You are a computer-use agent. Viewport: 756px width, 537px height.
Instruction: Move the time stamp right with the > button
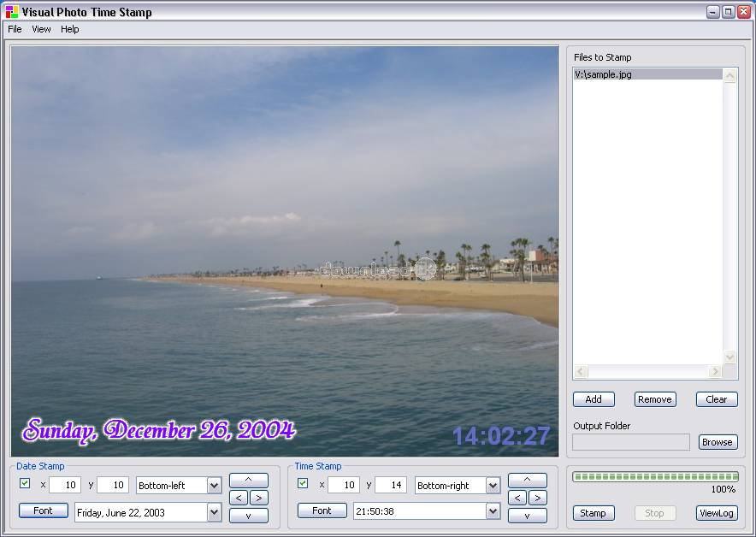click(538, 498)
